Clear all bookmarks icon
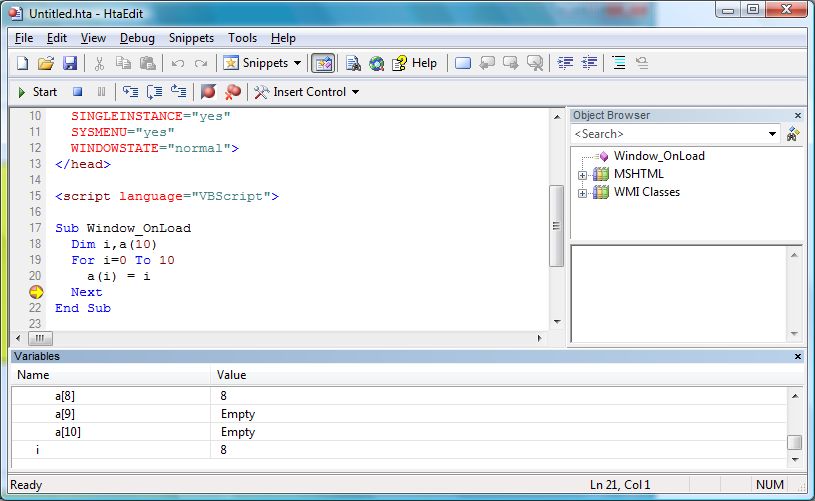 [535, 63]
